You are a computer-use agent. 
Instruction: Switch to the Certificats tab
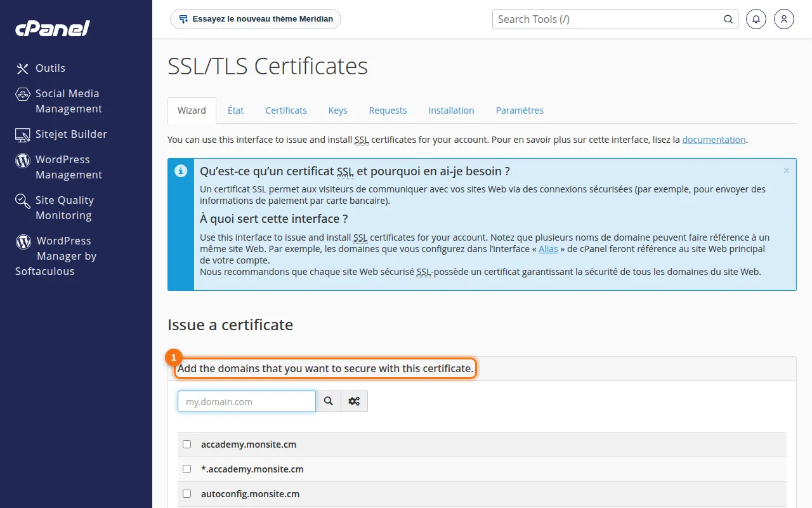[x=286, y=110]
